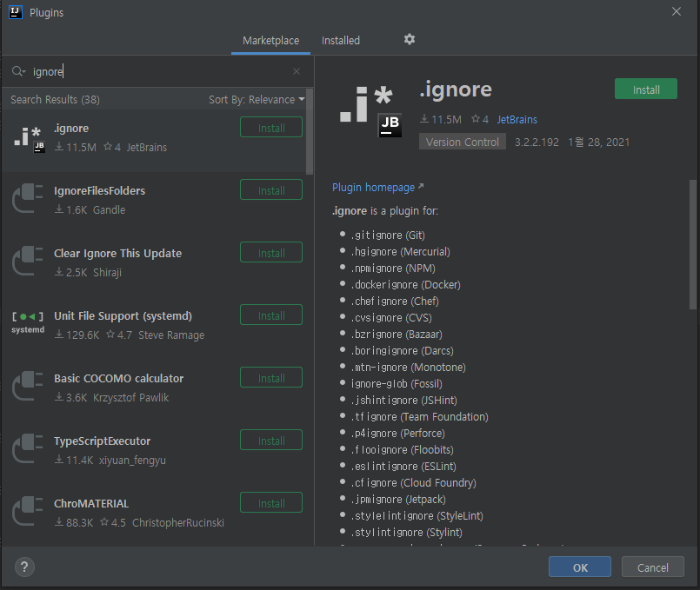Select the IgnoreFilesFolders result title
The height and width of the screenshot is (590, 700).
coord(99,191)
